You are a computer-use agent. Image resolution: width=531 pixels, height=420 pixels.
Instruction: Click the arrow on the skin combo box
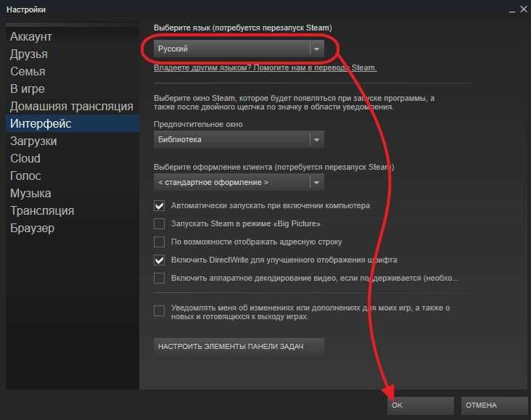[316, 183]
